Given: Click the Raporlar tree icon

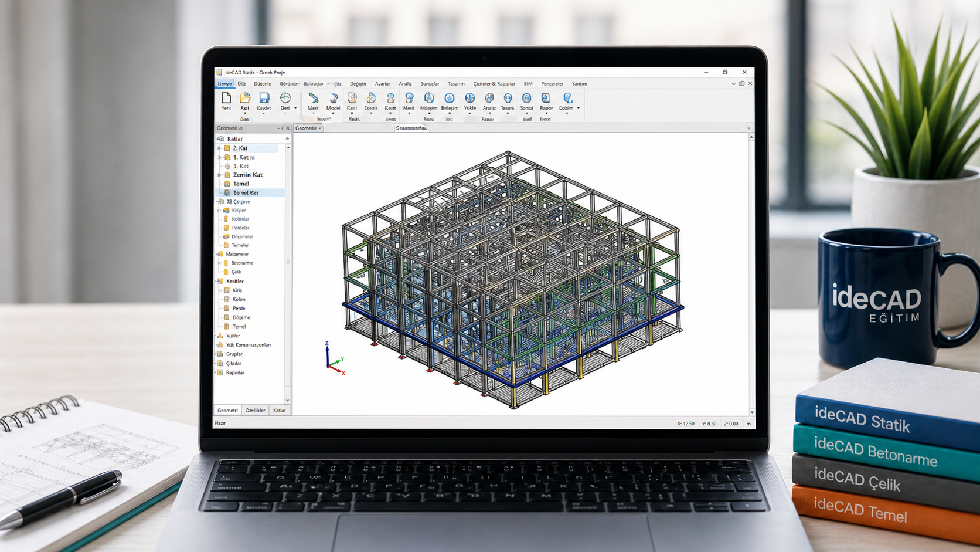Looking at the screenshot, I should pos(220,372).
